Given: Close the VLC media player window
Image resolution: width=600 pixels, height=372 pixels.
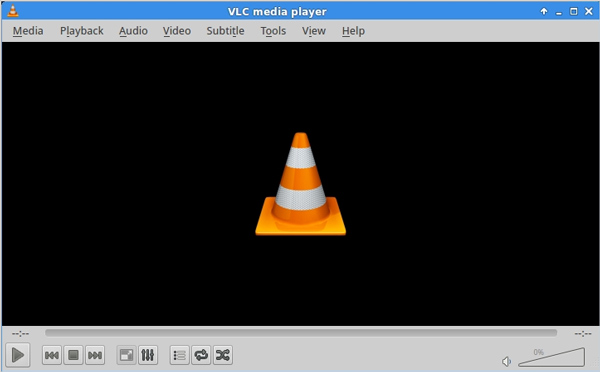Looking at the screenshot, I should tap(589, 11).
